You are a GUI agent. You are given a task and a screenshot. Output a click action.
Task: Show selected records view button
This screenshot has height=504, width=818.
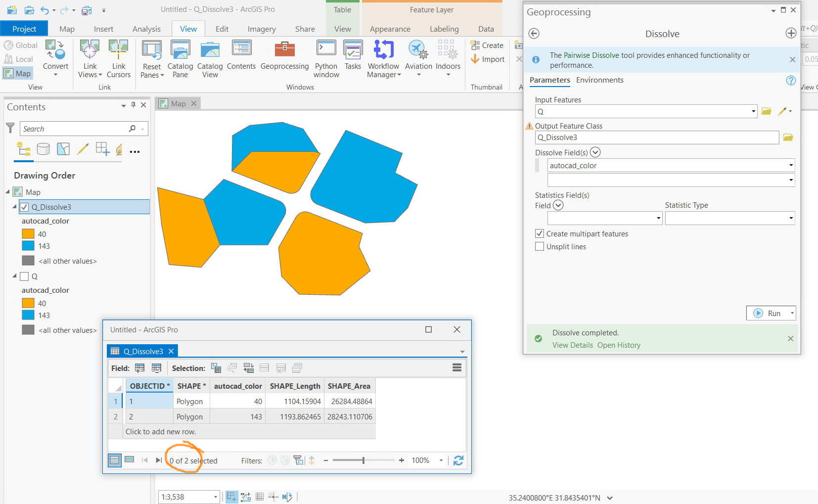pyautogui.click(x=130, y=460)
